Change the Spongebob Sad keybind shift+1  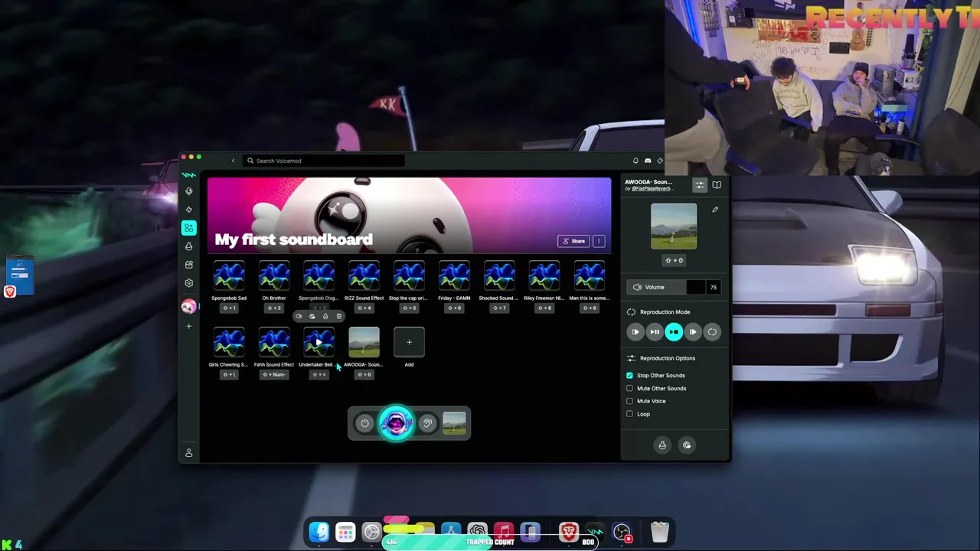229,308
